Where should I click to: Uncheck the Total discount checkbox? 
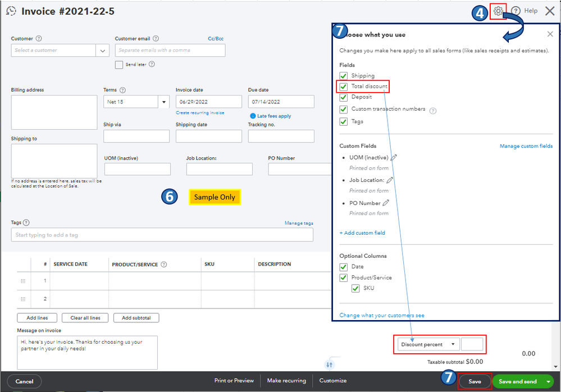point(344,86)
